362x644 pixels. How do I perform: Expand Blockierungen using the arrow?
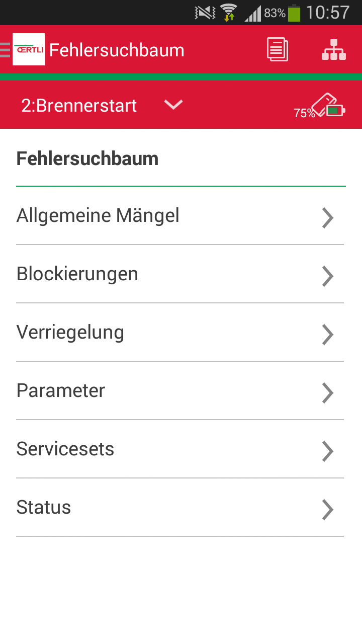328,276
